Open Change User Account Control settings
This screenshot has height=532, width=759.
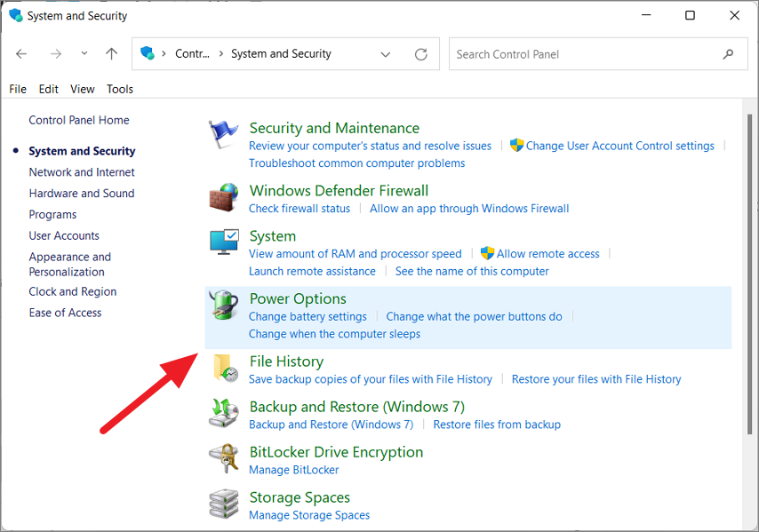(620, 146)
